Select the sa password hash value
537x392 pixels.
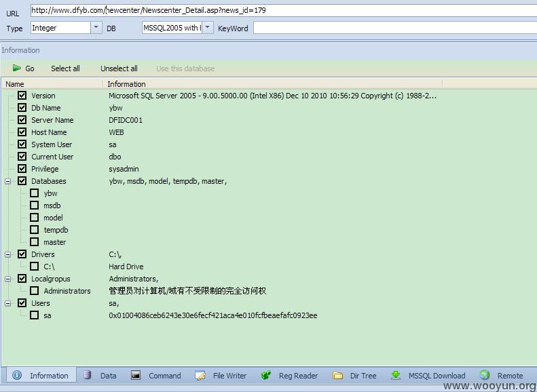213,315
